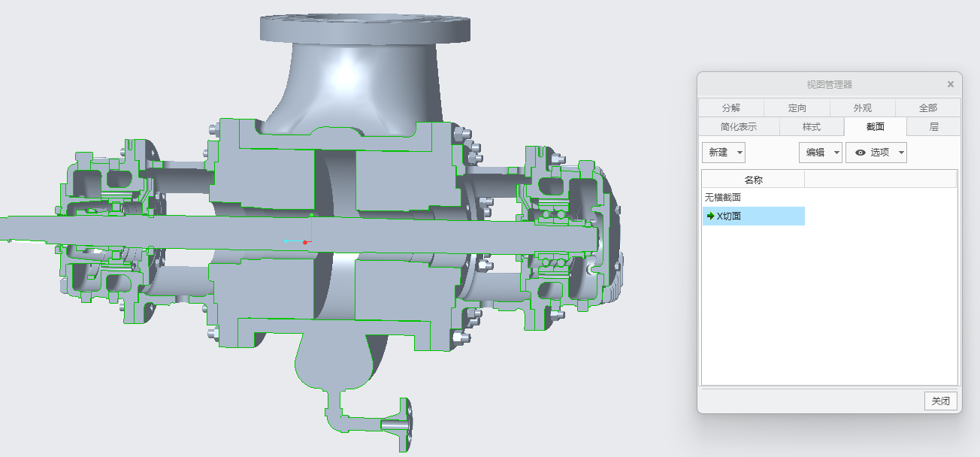Select the 截面 tab
Viewport: 980px width, 457px height.
pyautogui.click(x=875, y=127)
